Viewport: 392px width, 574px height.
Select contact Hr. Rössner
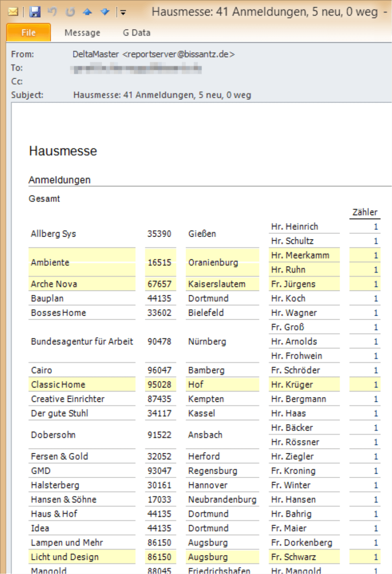pyautogui.click(x=295, y=442)
